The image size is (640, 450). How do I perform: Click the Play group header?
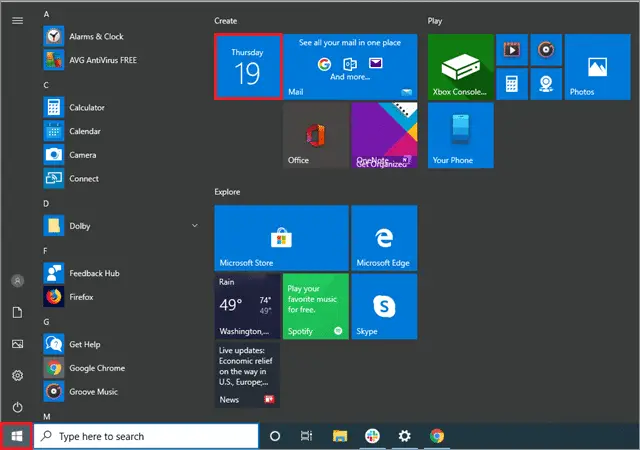click(435, 21)
